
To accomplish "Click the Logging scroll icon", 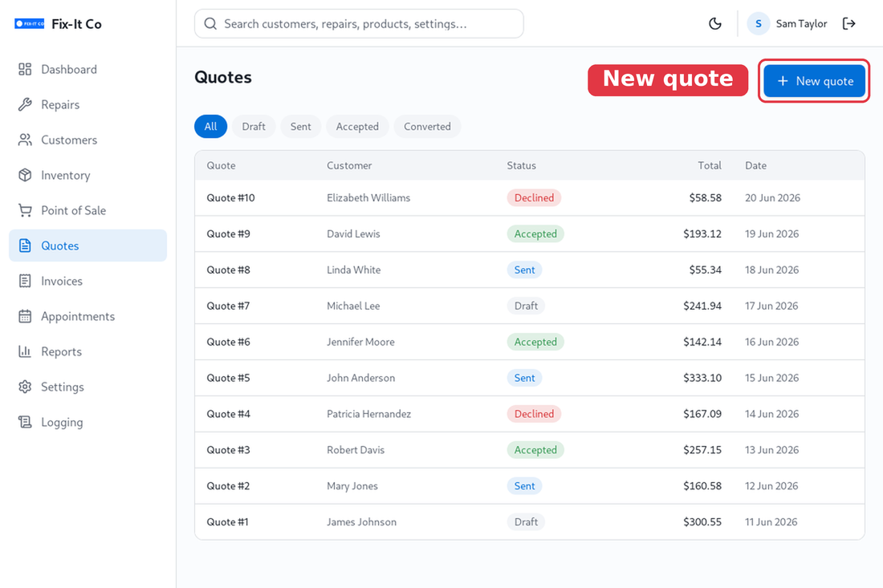I will 25,422.
